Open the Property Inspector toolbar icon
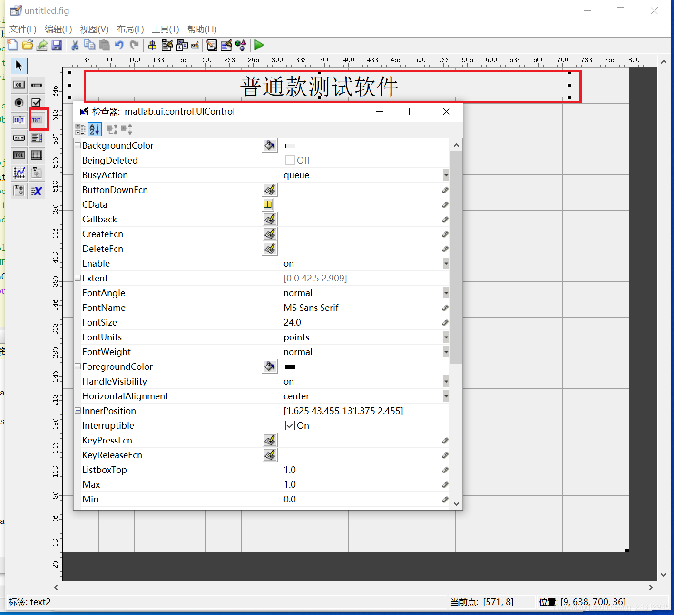Screen dimensions: 674x616 coord(226,45)
